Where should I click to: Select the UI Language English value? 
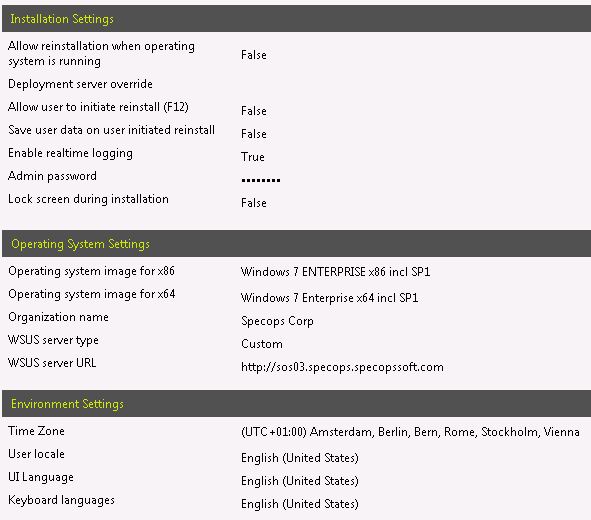click(300, 481)
